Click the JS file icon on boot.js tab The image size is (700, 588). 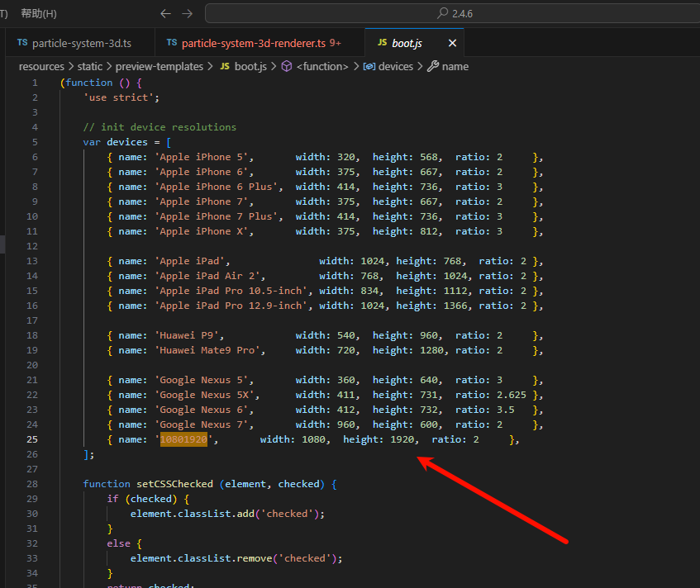coord(381,43)
